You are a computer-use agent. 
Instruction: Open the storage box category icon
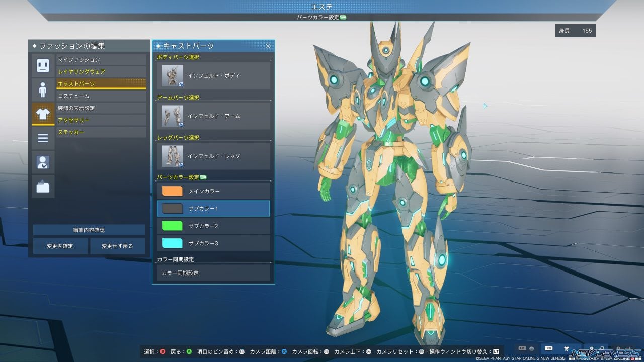click(x=43, y=186)
